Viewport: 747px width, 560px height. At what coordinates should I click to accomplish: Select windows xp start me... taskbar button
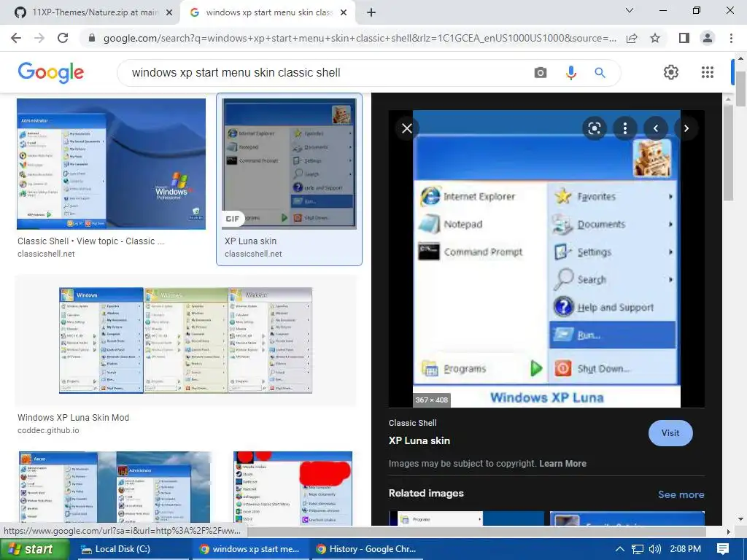point(251,549)
